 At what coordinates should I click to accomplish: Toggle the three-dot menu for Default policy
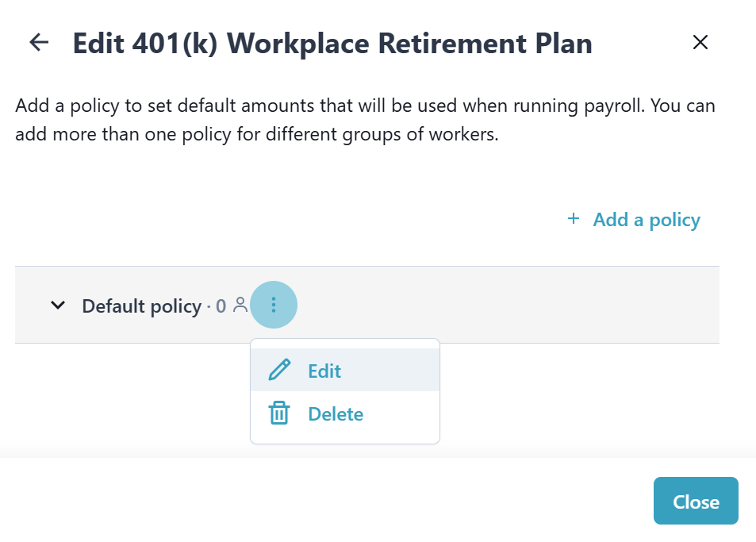[x=274, y=305]
